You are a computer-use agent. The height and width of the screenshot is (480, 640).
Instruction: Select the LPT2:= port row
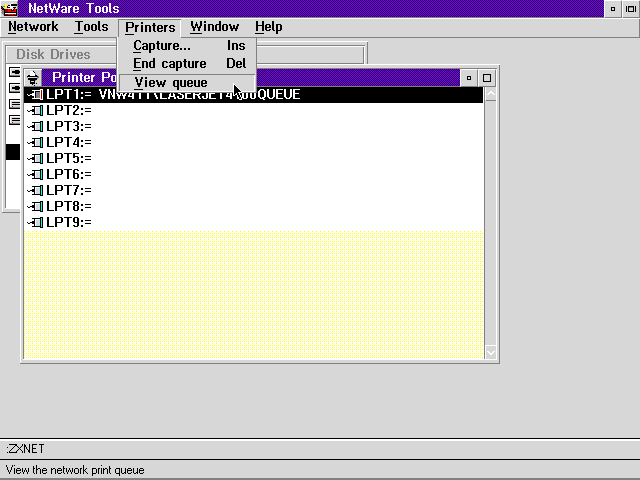pyautogui.click(x=253, y=110)
